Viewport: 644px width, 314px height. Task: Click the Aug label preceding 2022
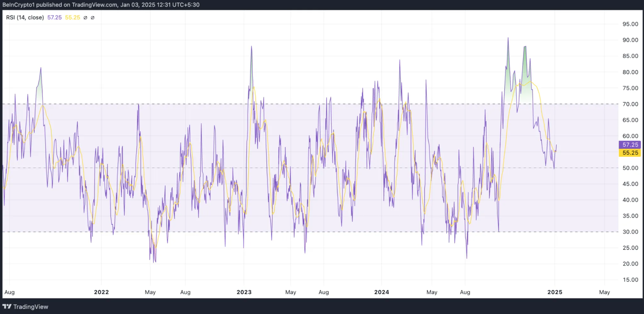[x=10, y=292]
